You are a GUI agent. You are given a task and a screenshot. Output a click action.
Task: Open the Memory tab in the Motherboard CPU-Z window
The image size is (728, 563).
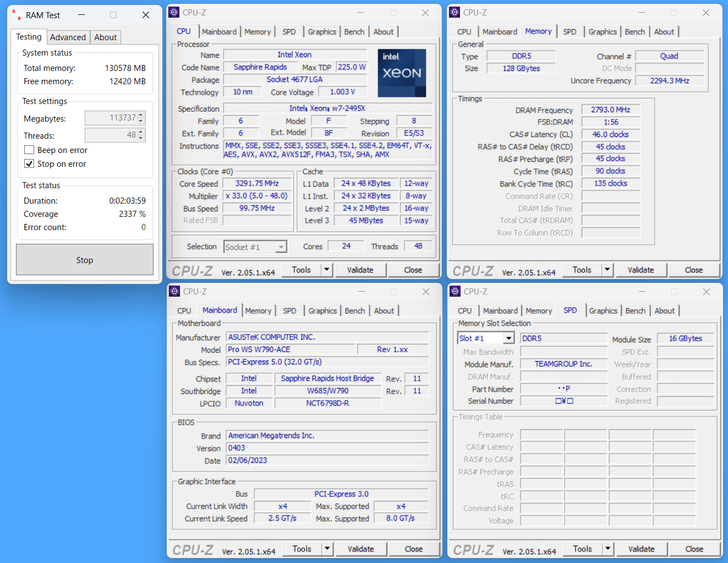[258, 311]
